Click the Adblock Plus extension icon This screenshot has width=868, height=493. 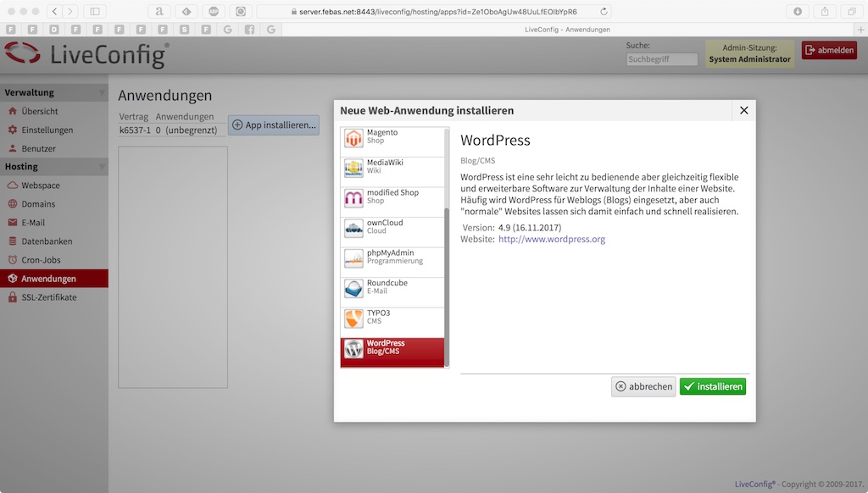[214, 11]
